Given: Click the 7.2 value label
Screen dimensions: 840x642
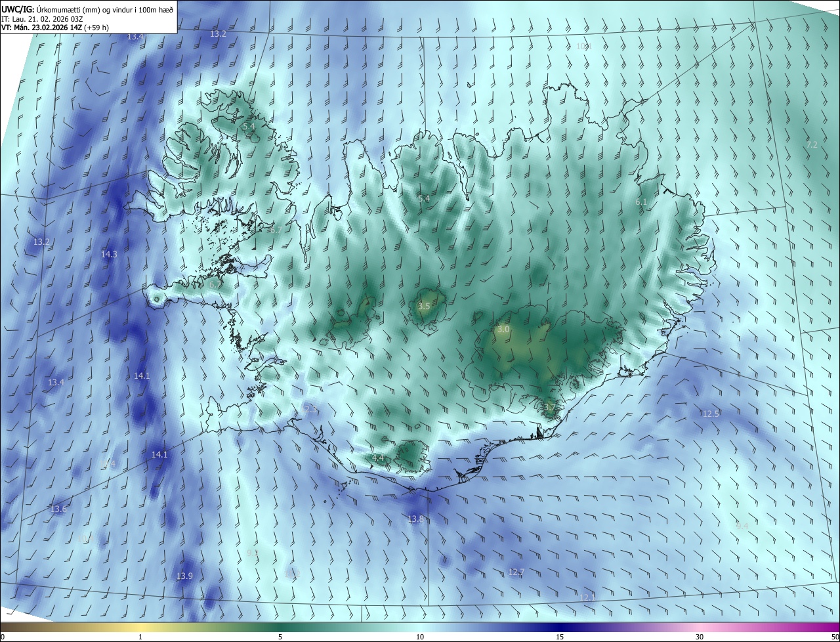Looking at the screenshot, I should [x=812, y=144].
